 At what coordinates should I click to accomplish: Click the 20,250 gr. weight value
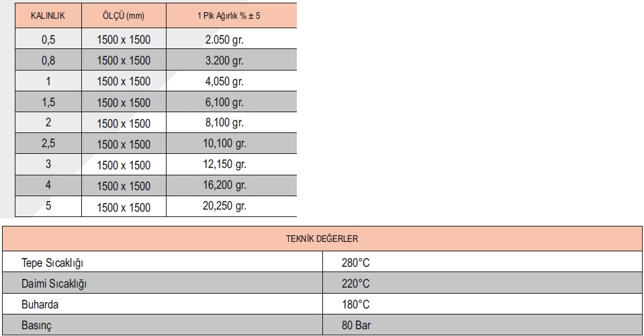pos(224,206)
